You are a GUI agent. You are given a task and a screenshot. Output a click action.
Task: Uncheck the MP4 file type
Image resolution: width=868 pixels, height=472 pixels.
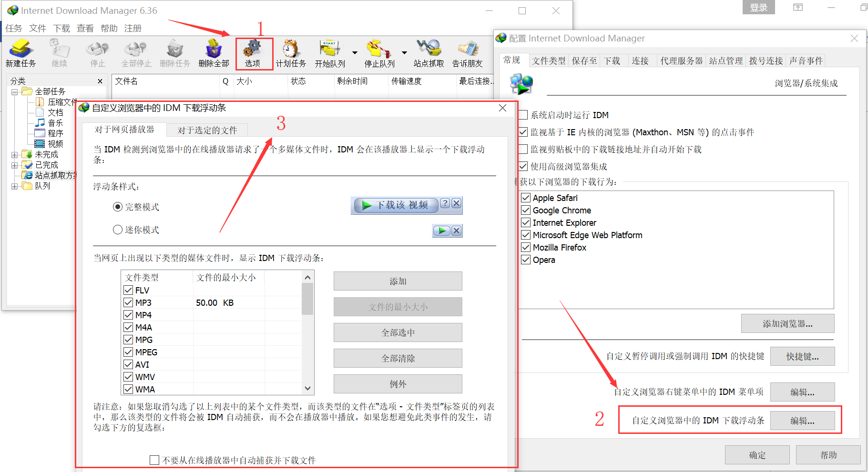(x=128, y=315)
